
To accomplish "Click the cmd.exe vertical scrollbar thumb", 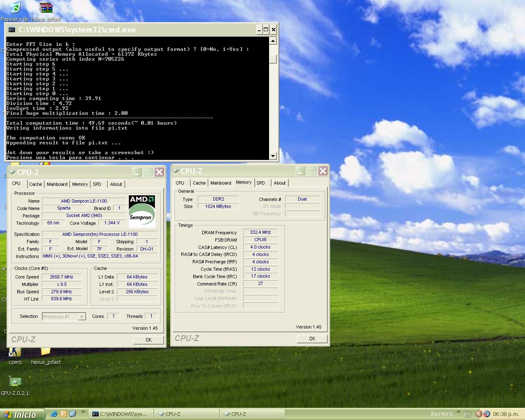I will 273,59.
